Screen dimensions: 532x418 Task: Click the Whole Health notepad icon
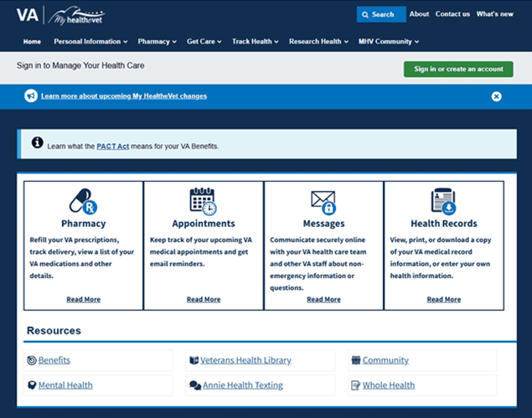pos(355,385)
